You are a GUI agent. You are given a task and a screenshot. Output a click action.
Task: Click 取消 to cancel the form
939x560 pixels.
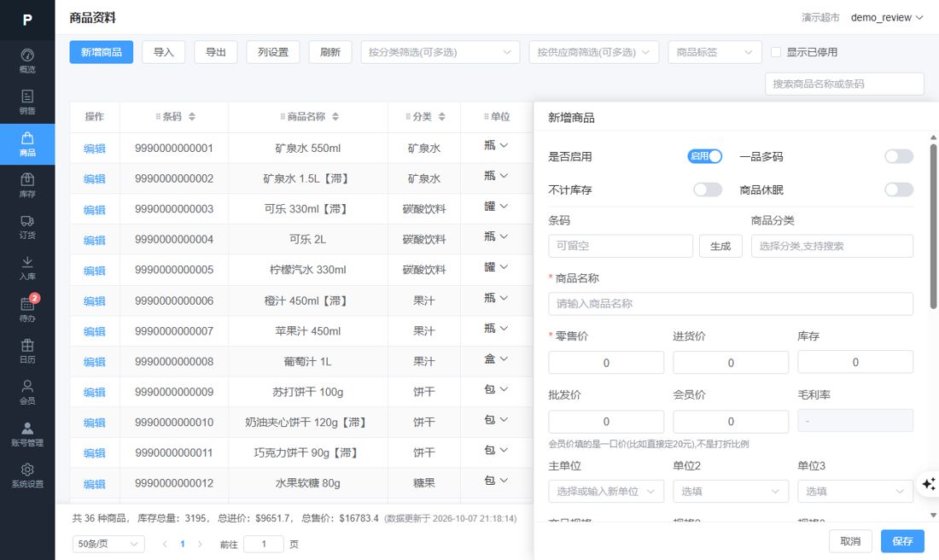(850, 541)
